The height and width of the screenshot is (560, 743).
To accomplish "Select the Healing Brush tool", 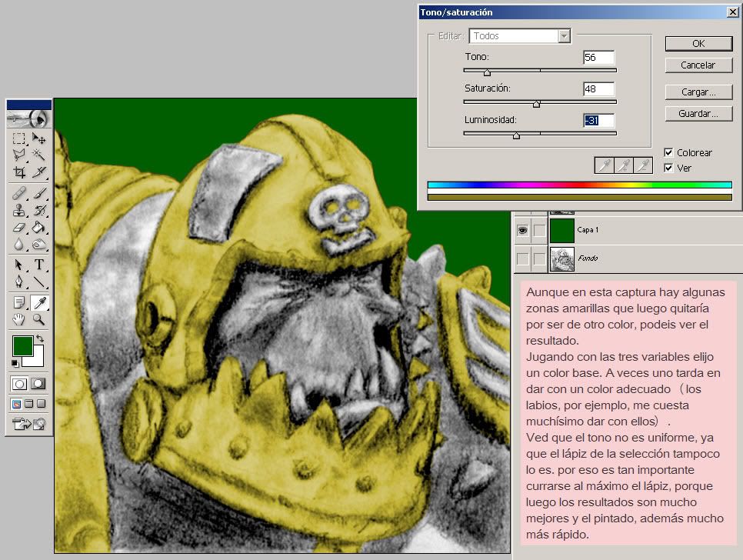I will (19, 193).
